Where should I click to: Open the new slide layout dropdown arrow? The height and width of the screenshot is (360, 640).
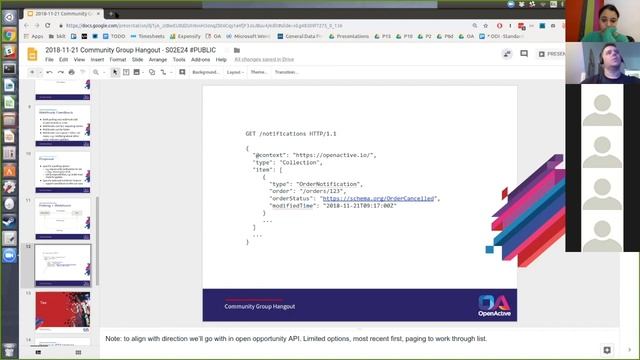point(40,72)
